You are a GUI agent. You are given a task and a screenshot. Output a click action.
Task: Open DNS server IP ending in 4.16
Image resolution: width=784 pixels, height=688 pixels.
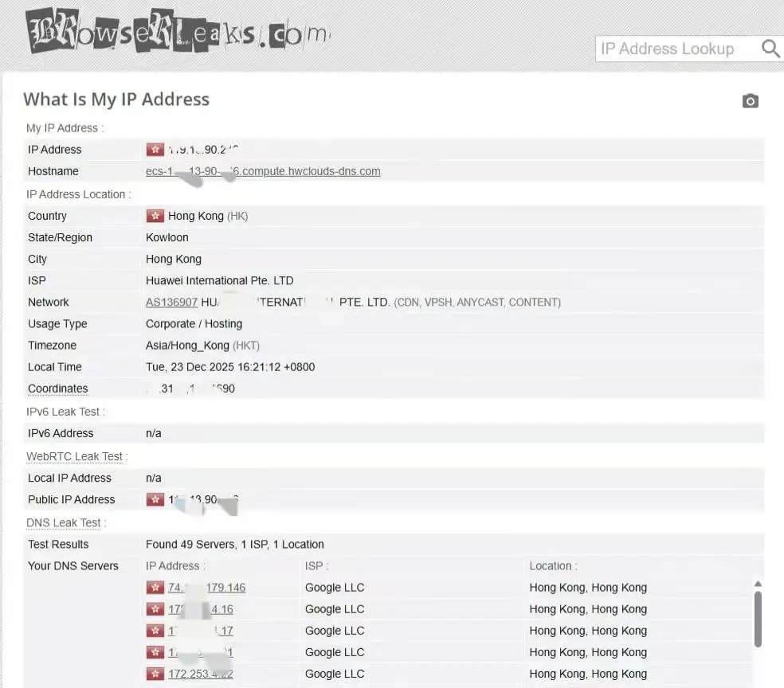[200, 609]
